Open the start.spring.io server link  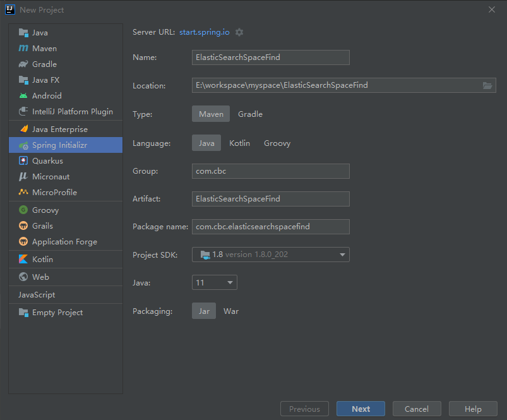(x=205, y=32)
